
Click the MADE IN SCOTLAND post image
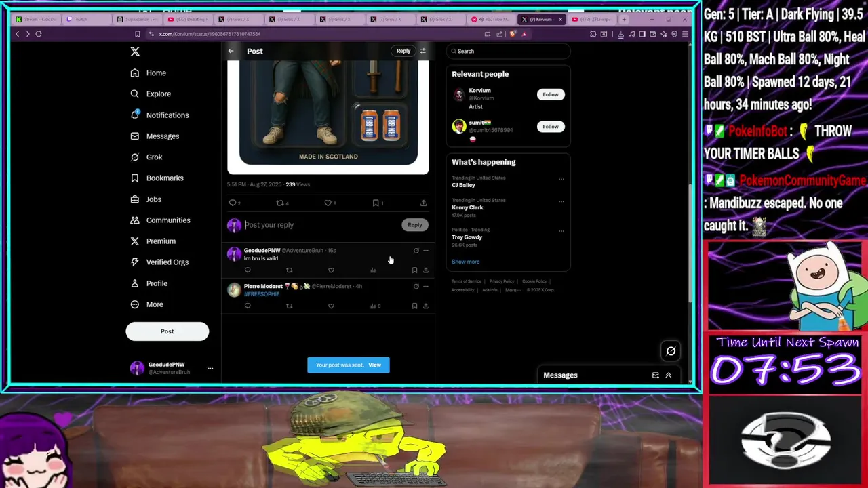(328, 116)
